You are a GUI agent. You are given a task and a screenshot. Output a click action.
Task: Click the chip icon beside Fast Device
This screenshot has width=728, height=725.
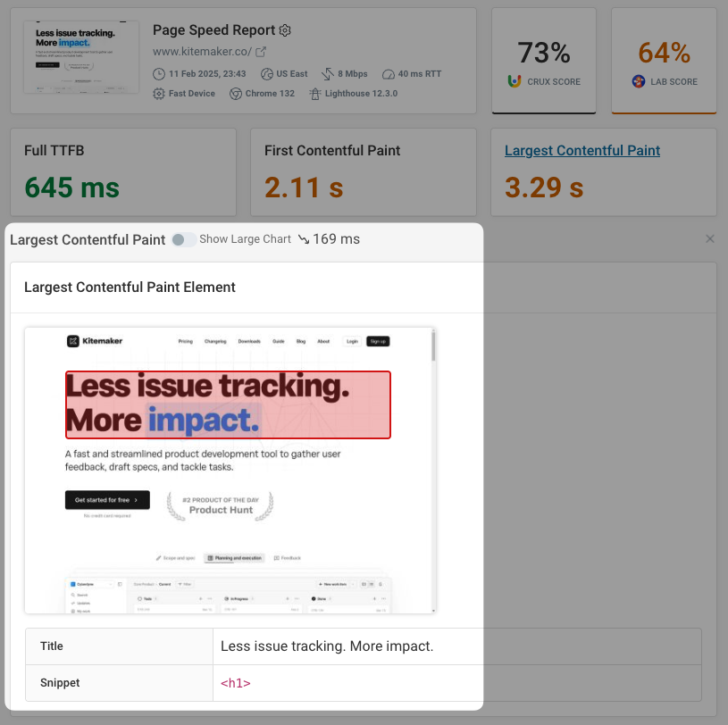coord(159,94)
